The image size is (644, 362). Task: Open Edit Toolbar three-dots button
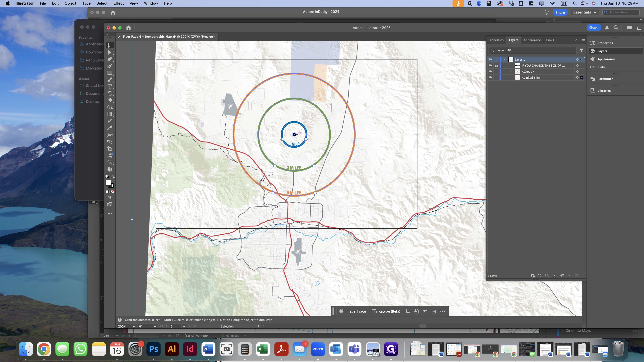tap(110, 213)
